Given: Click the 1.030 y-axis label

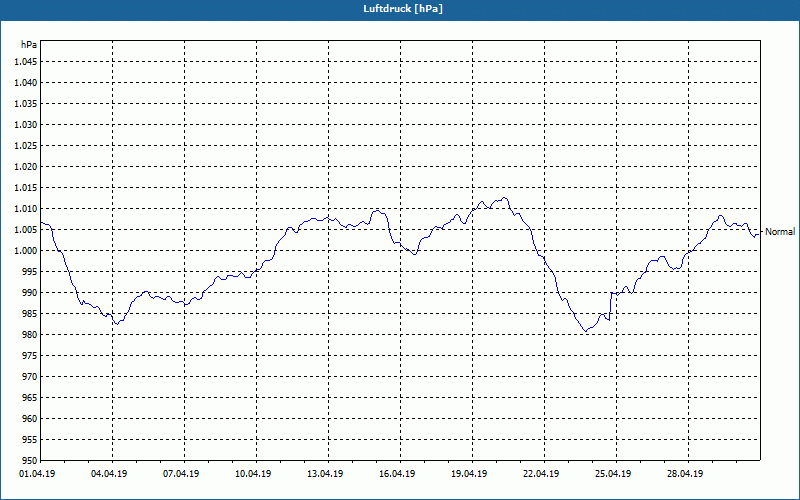Looking at the screenshot, I should coord(27,124).
